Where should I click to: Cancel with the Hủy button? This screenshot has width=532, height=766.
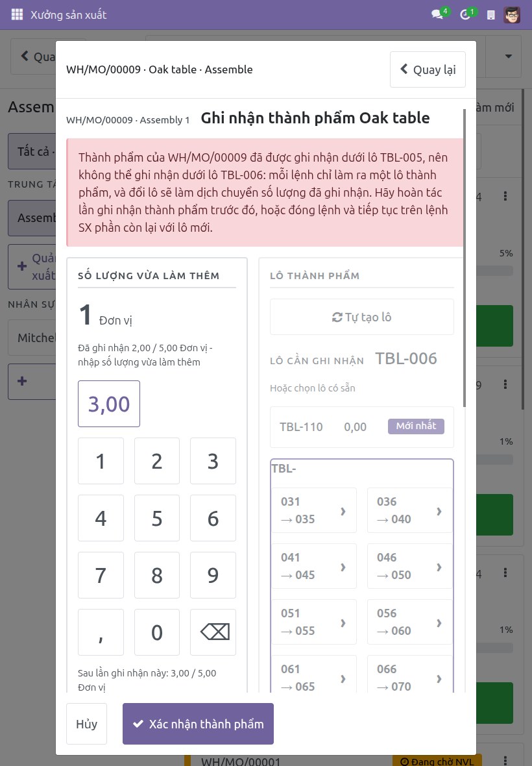[86, 724]
